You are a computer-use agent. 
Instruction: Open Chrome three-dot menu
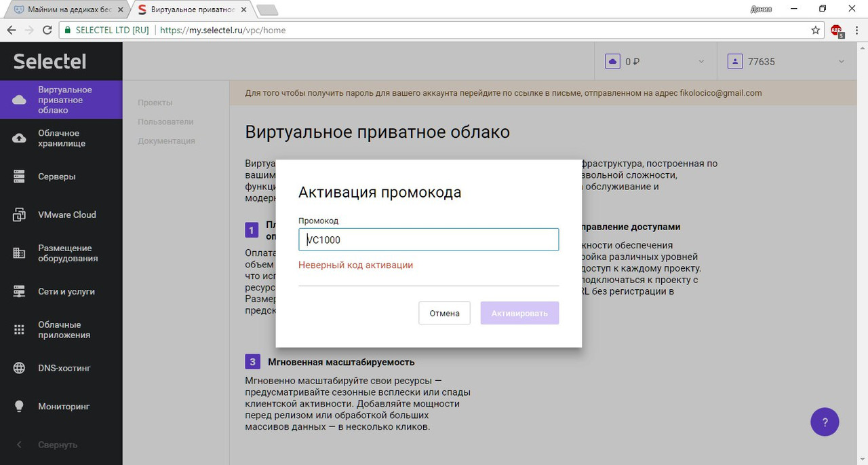[856, 30]
